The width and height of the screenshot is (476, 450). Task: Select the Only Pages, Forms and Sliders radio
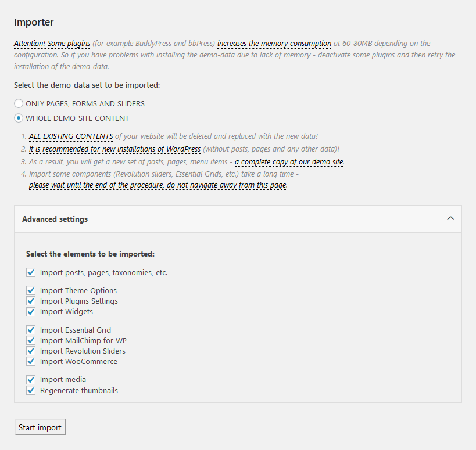point(19,104)
